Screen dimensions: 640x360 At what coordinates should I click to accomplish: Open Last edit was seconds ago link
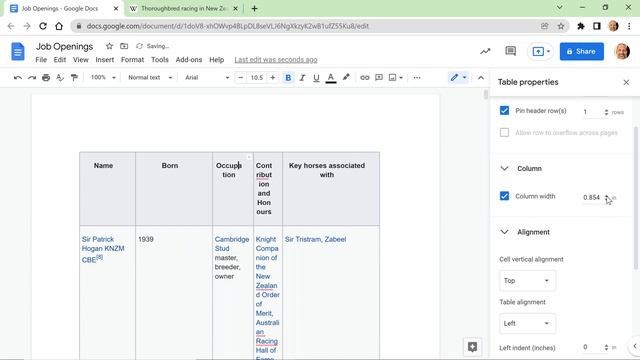[x=276, y=60]
